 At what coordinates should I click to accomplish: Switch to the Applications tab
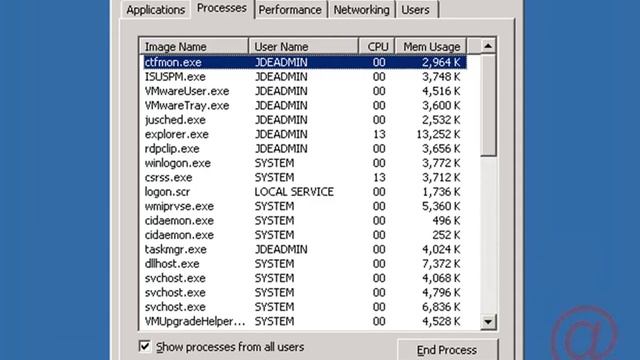(x=156, y=10)
